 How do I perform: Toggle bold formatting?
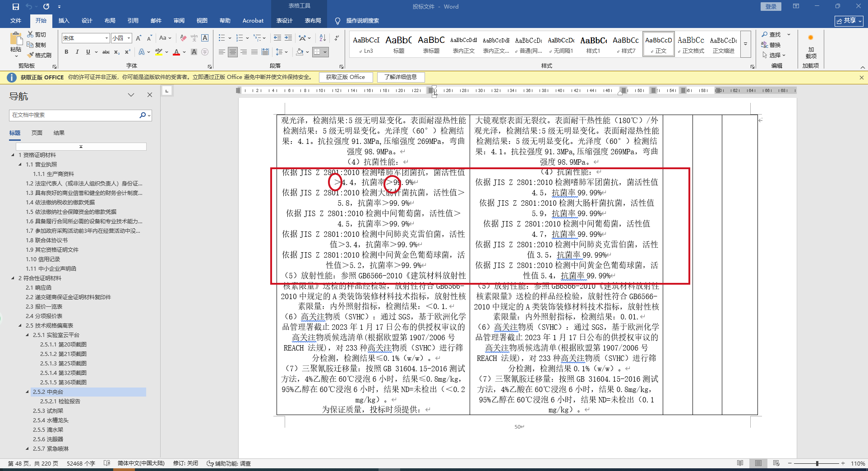pos(66,52)
